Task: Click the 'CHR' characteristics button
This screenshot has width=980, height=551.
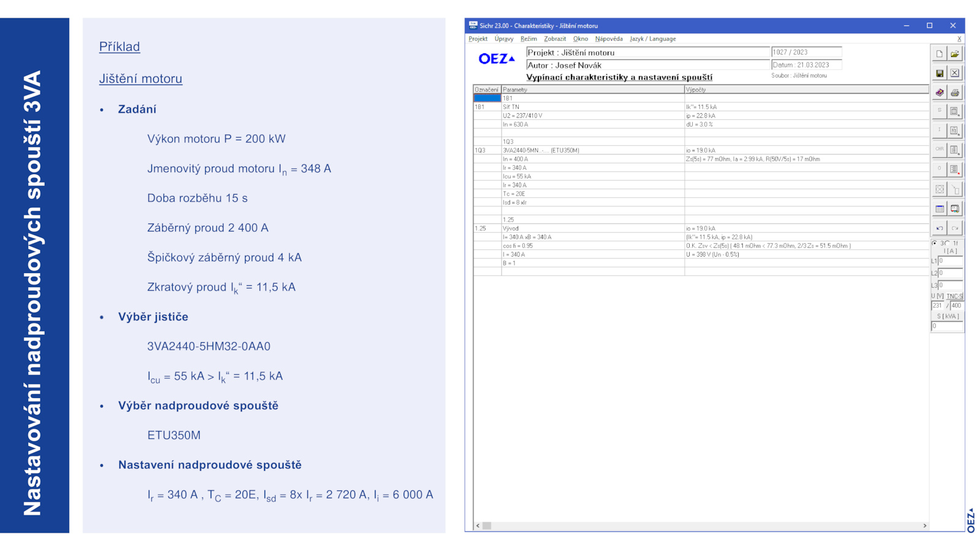Action: pyautogui.click(x=939, y=149)
